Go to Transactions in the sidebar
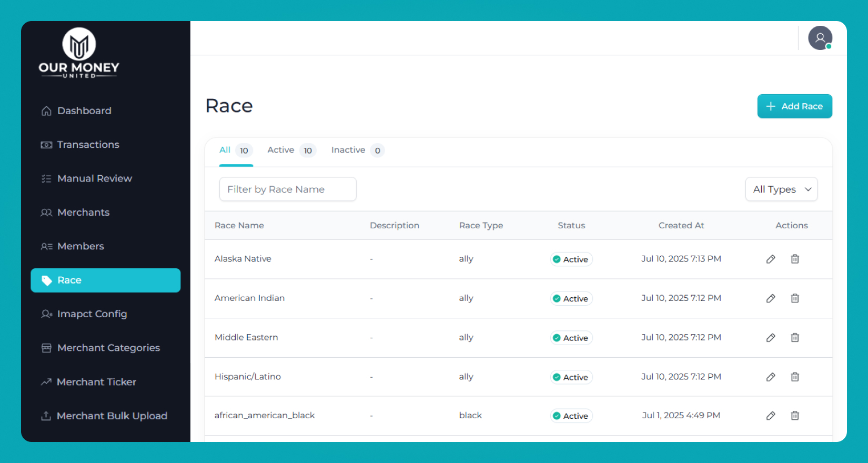The image size is (868, 463). tap(88, 145)
